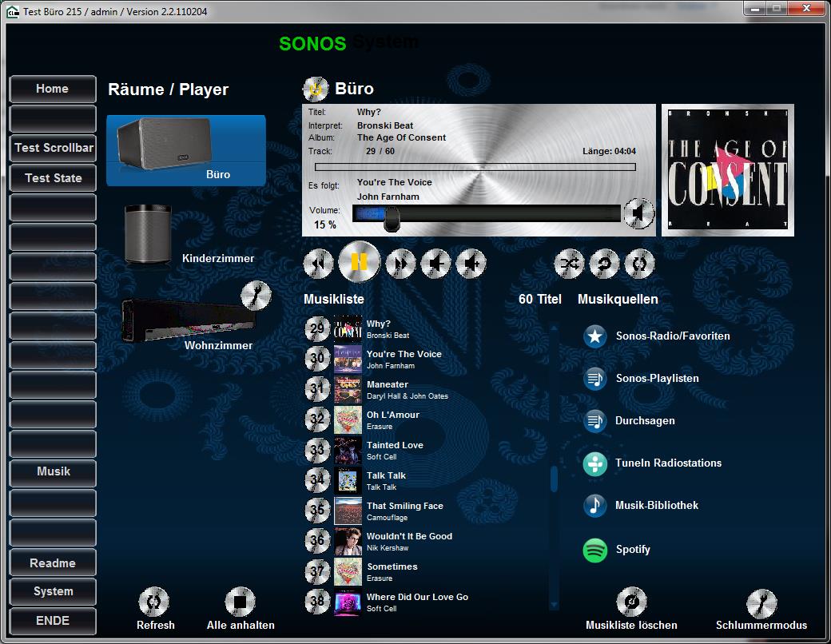Viewport: 831px width, 644px height.
Task: Open the Musik menu in sidebar
Action: coord(53,472)
